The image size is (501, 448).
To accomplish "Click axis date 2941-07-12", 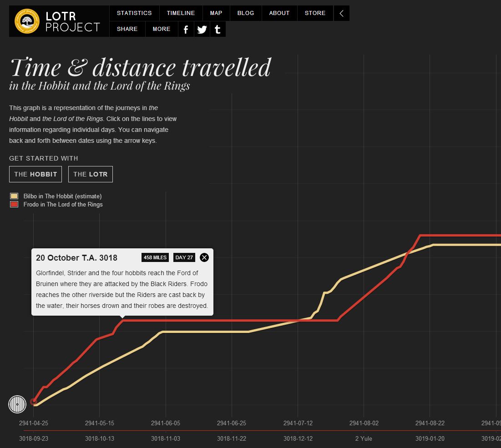I will coord(298,423).
